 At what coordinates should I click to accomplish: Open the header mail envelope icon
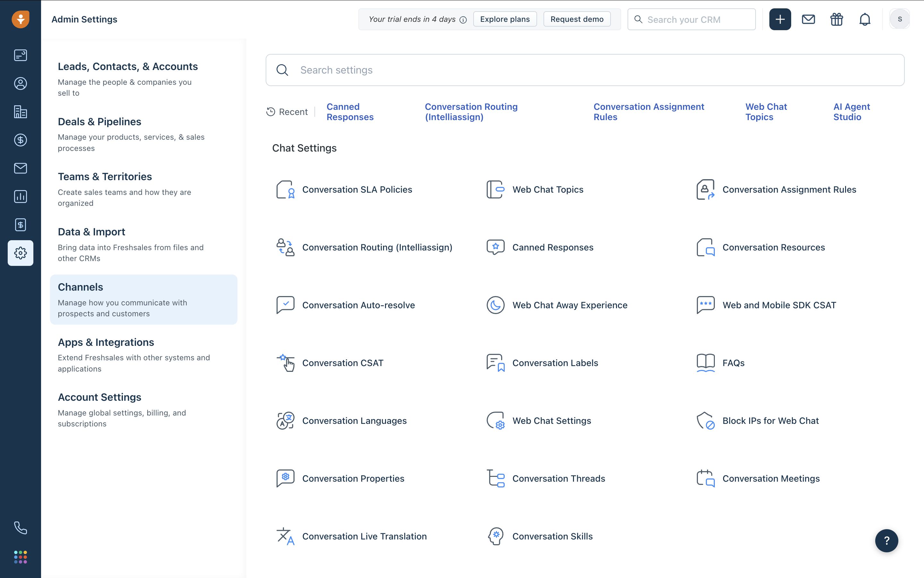point(808,19)
